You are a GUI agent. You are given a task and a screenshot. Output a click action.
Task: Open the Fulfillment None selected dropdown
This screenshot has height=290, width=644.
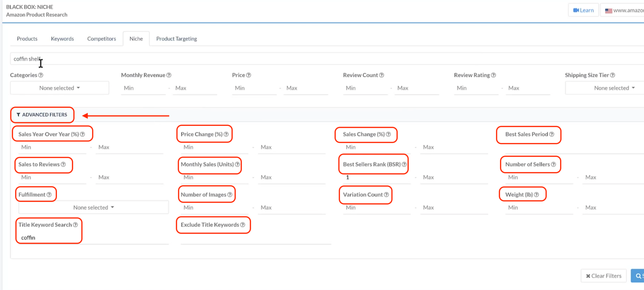click(x=93, y=208)
